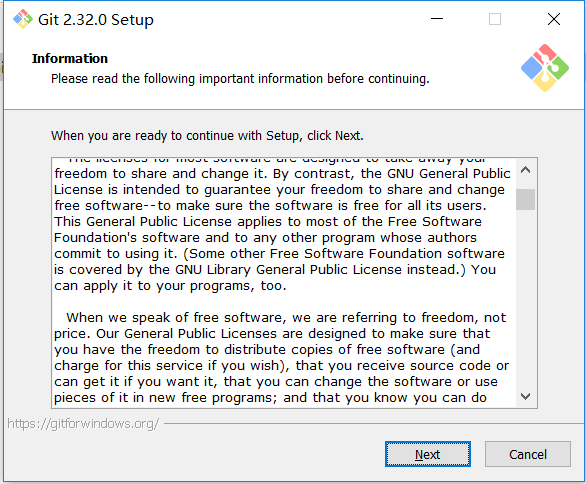Click the line starting 'Foundation's software and to any'
The width and height of the screenshot is (586, 484).
click(x=265, y=238)
